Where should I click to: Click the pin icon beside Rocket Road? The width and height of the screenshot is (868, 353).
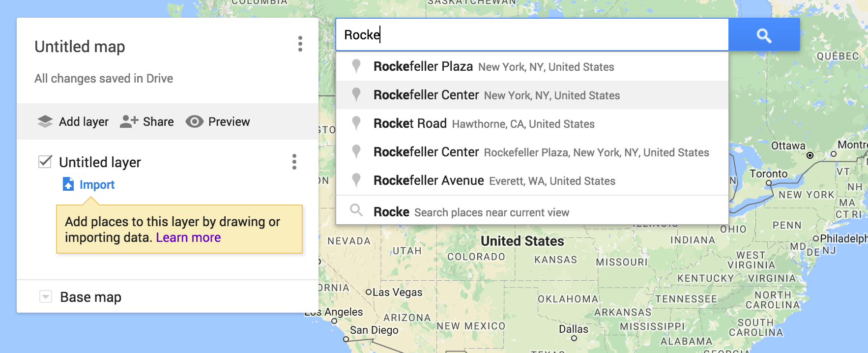click(356, 123)
